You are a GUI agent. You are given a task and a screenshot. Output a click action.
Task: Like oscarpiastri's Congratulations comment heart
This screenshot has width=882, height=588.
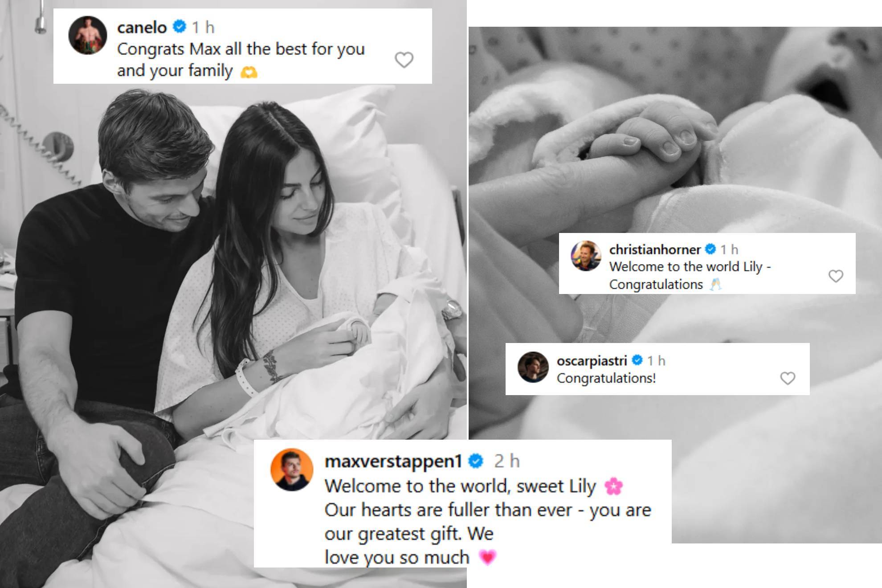[788, 378]
